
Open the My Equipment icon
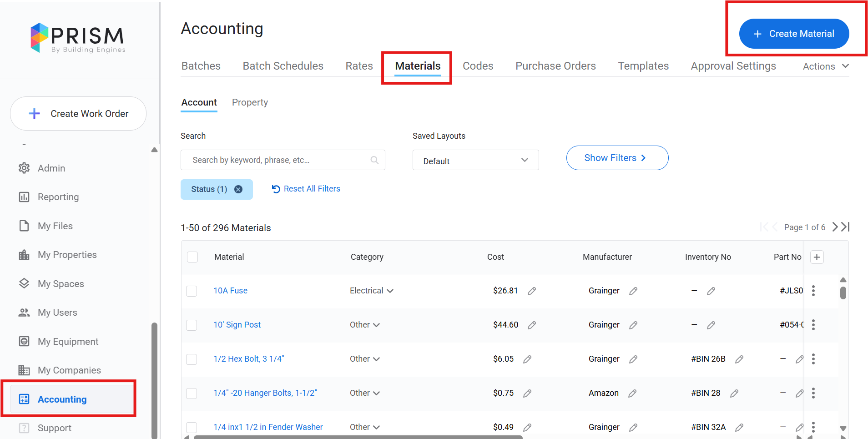24,341
